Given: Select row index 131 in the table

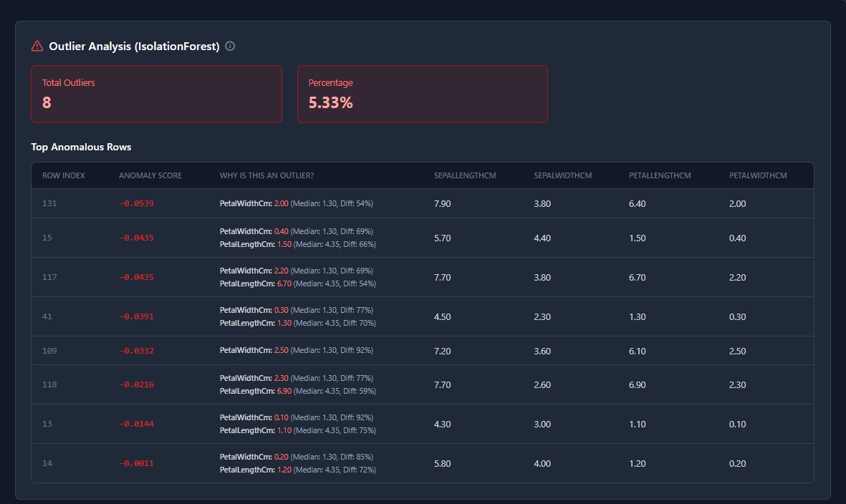Looking at the screenshot, I should [x=49, y=203].
